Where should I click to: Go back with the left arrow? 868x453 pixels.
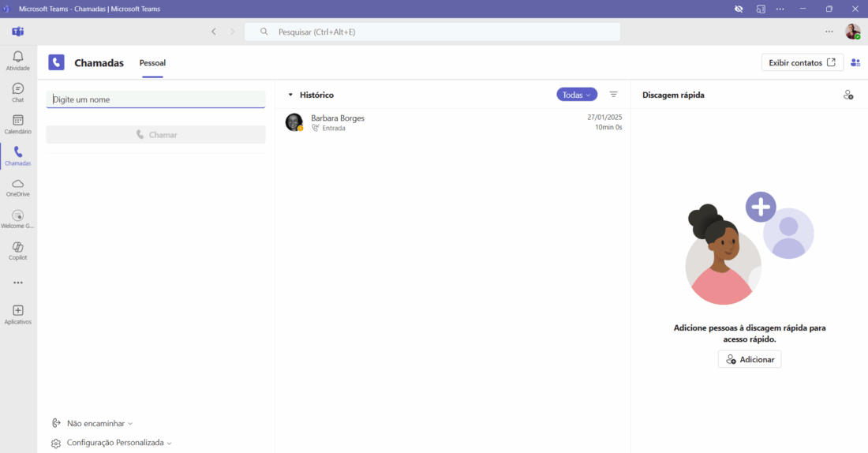(214, 32)
